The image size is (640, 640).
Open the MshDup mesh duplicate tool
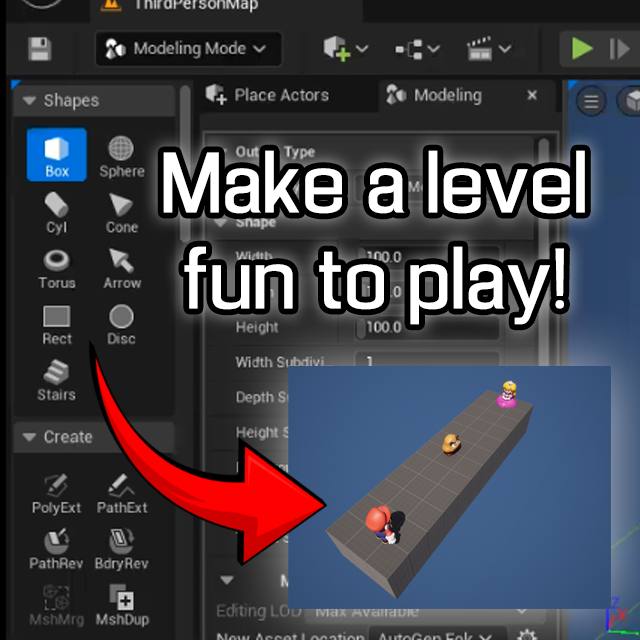pyautogui.click(x=121, y=605)
